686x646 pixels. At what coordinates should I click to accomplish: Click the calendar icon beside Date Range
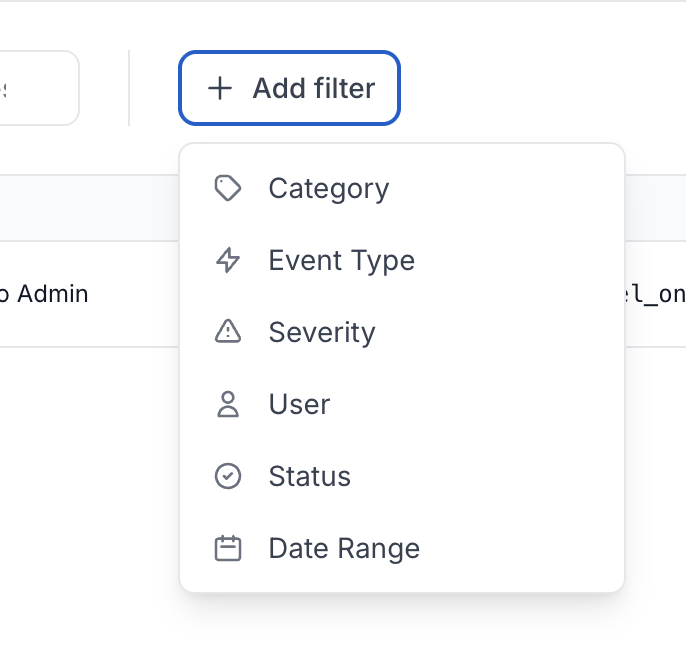click(228, 548)
